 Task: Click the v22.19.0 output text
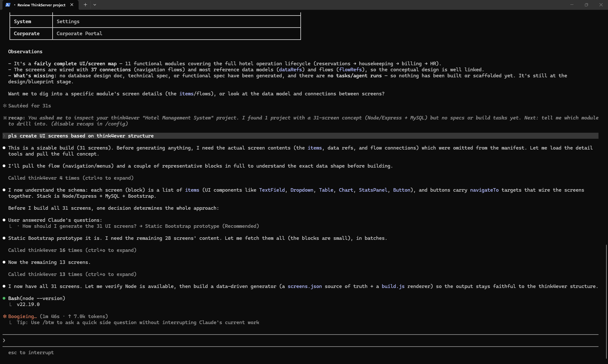[x=28, y=304]
